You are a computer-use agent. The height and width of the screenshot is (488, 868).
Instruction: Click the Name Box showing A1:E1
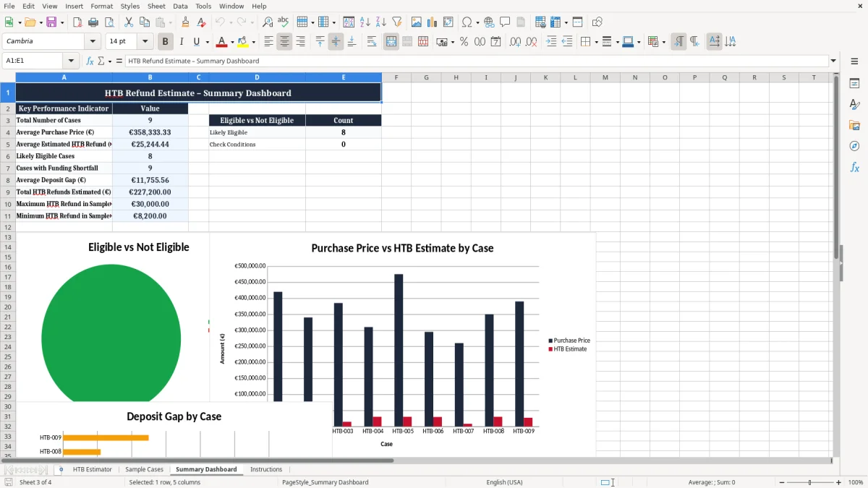point(33,61)
